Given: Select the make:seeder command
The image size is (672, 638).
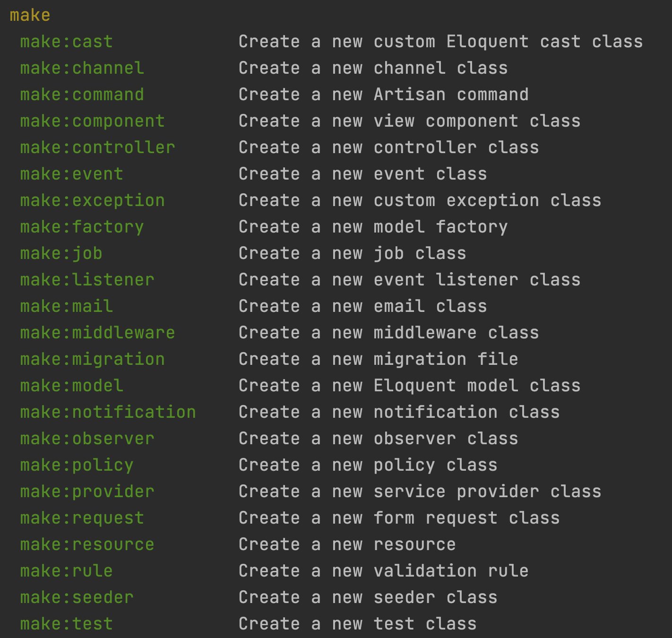Looking at the screenshot, I should click(77, 597).
